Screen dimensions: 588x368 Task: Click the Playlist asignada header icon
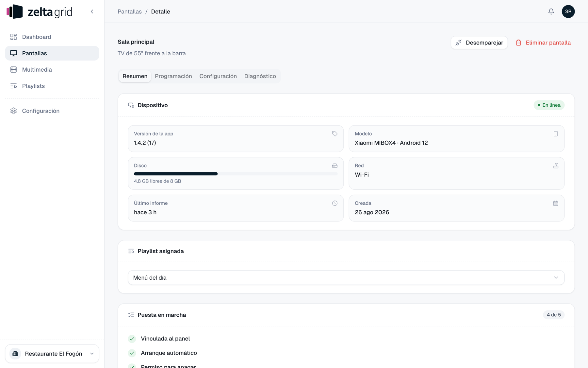[x=131, y=251]
